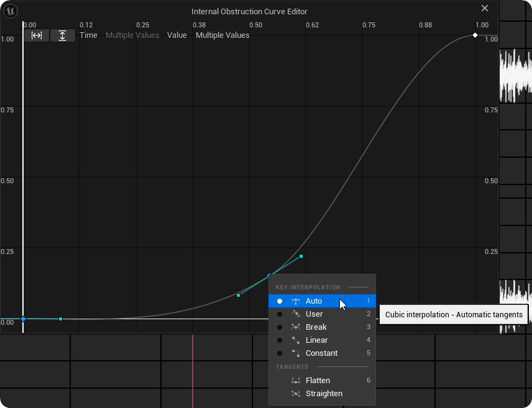Select the upper right tangent handle of middle key
This screenshot has width=532, height=408.
click(301, 256)
